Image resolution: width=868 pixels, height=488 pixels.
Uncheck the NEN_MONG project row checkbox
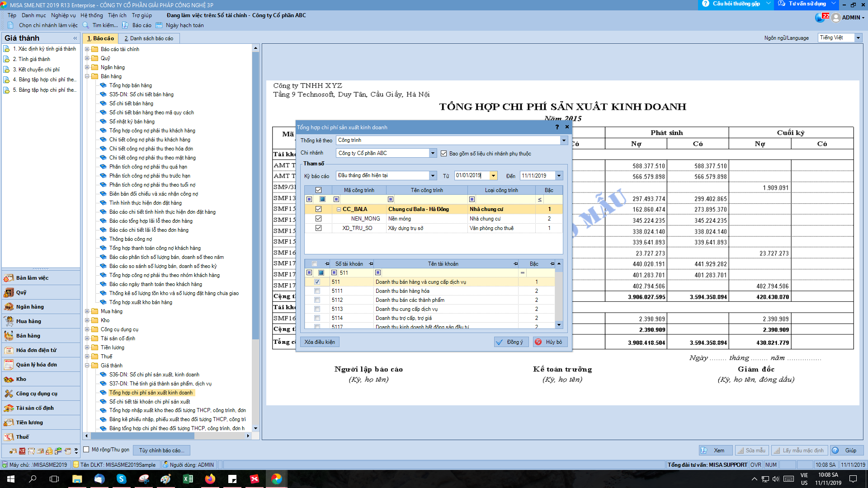tap(318, 219)
